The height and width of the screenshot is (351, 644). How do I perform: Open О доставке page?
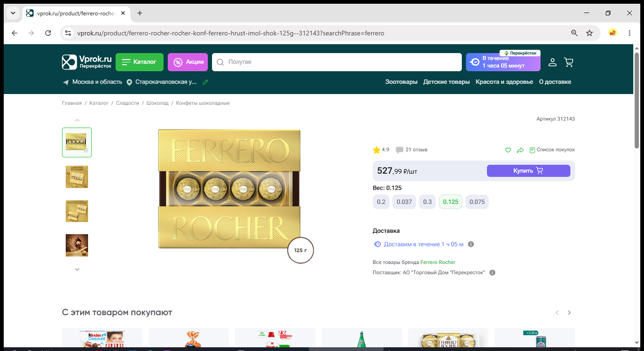click(x=555, y=82)
